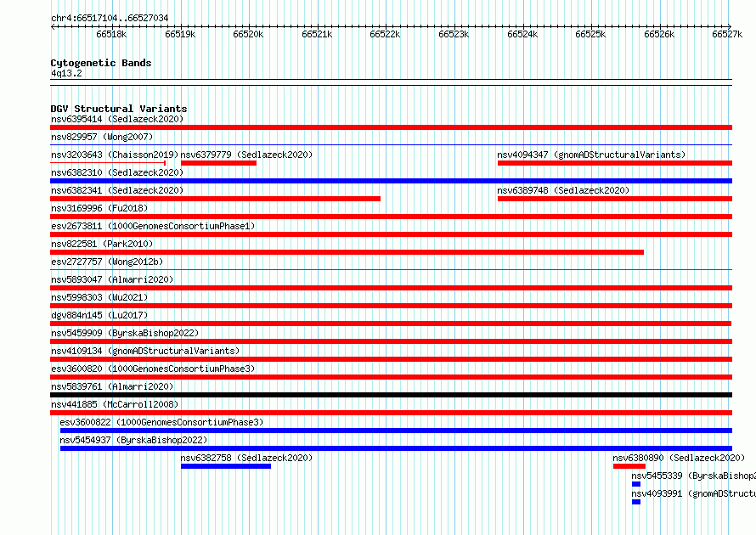756x535 pixels.
Task: Click the red nsv6382341 variant bar
Action: (215, 199)
